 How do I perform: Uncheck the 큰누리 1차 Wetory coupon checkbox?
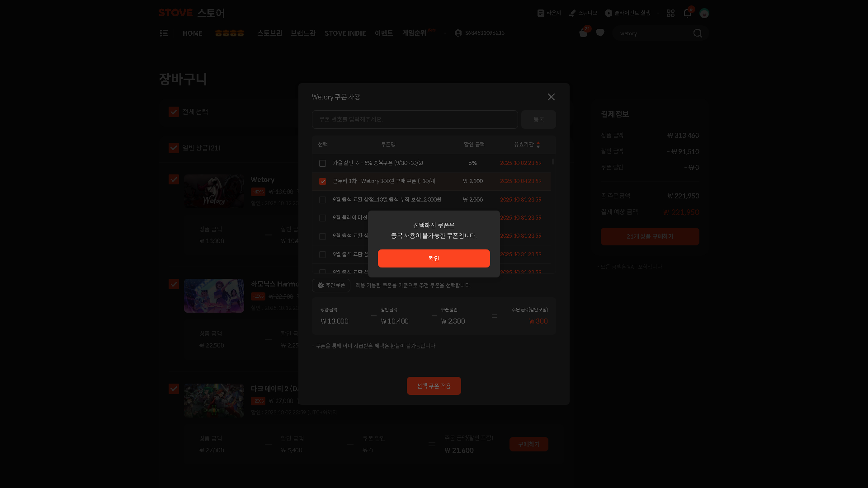point(322,181)
